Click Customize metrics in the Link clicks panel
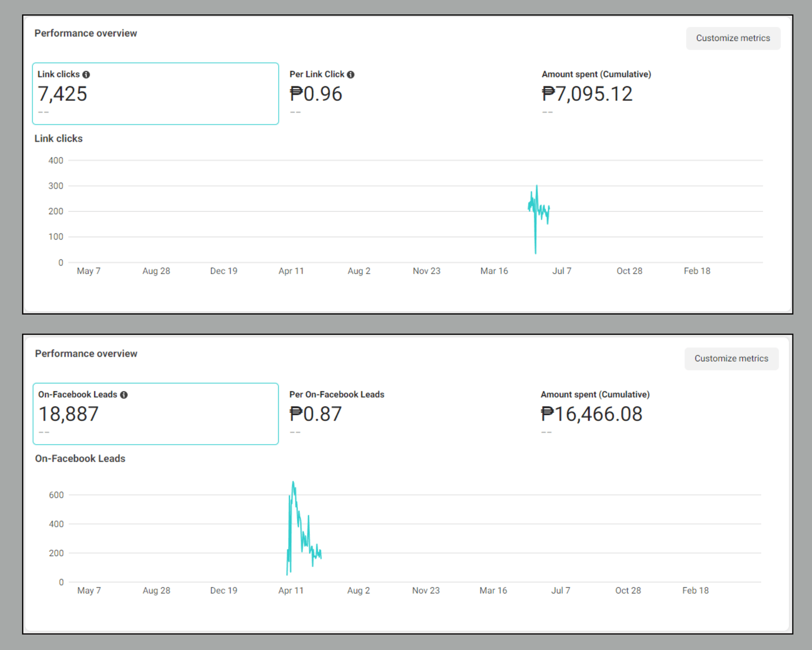The width and height of the screenshot is (812, 650). (732, 38)
